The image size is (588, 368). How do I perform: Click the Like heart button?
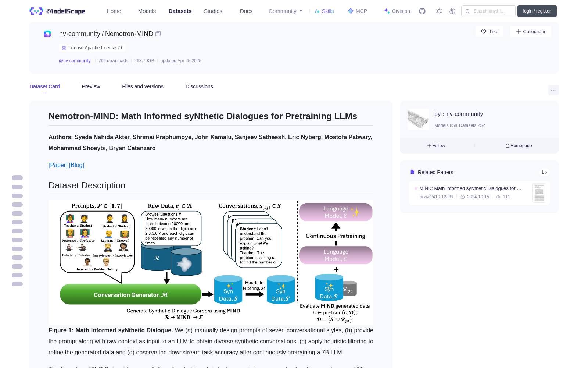click(490, 32)
